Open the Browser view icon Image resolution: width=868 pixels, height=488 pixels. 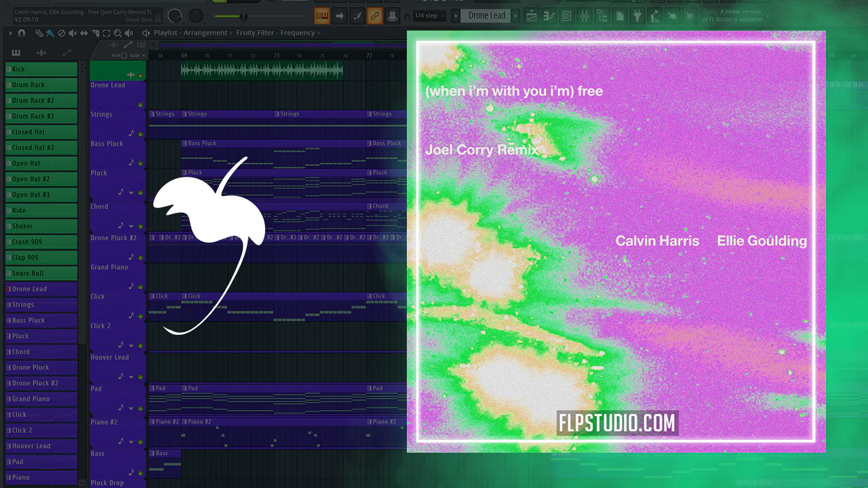point(601,16)
